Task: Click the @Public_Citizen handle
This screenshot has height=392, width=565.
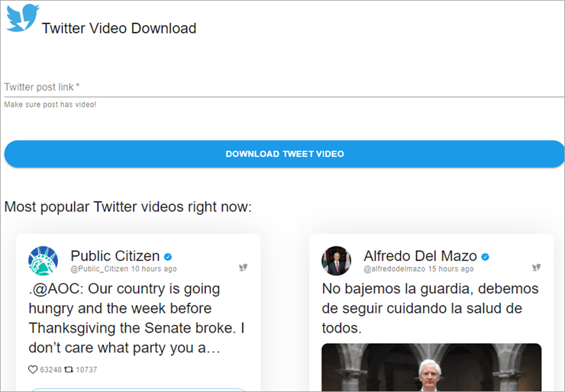Action: tap(99, 269)
